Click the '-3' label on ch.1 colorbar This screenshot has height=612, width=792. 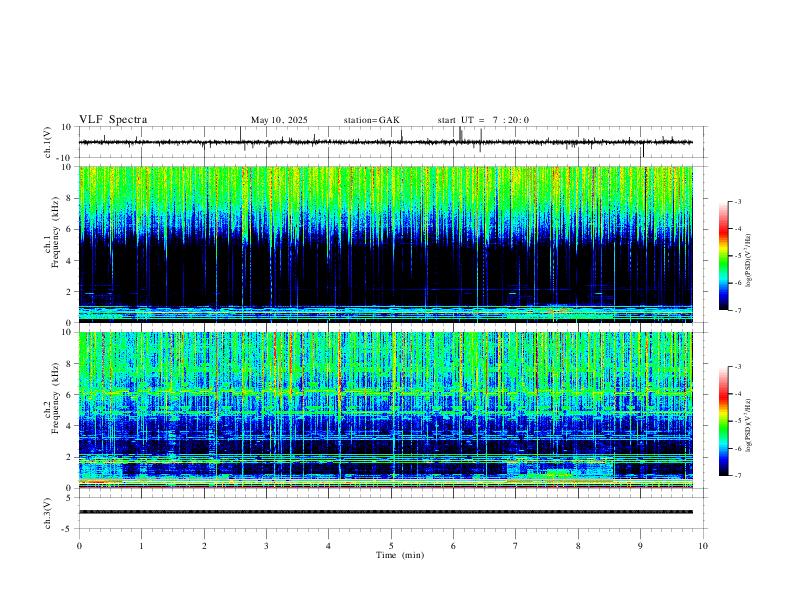(x=737, y=201)
